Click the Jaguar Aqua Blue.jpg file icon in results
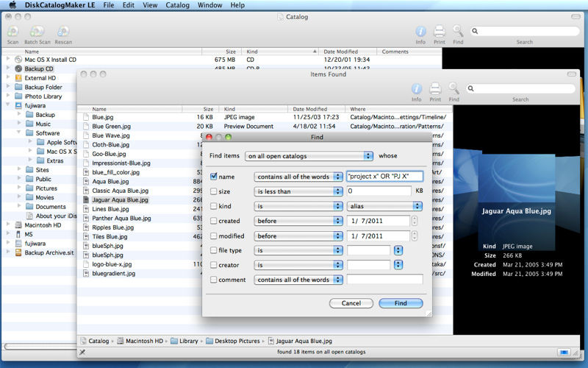This screenshot has height=368, width=588. click(86, 200)
